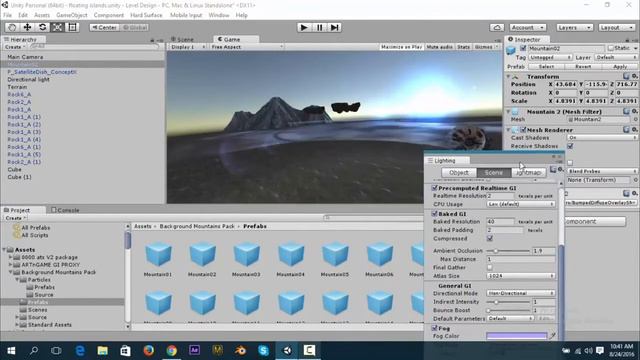Click the Prefab Revert button
Viewport: 640px width, 360px height.
(x=583, y=67)
